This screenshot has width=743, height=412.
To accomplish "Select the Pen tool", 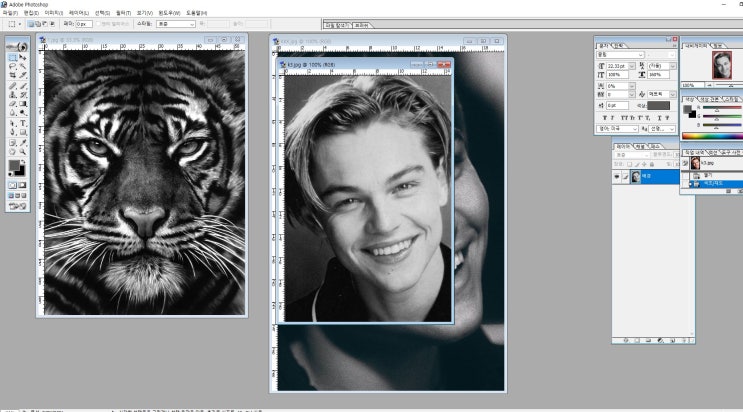I will [x=13, y=132].
